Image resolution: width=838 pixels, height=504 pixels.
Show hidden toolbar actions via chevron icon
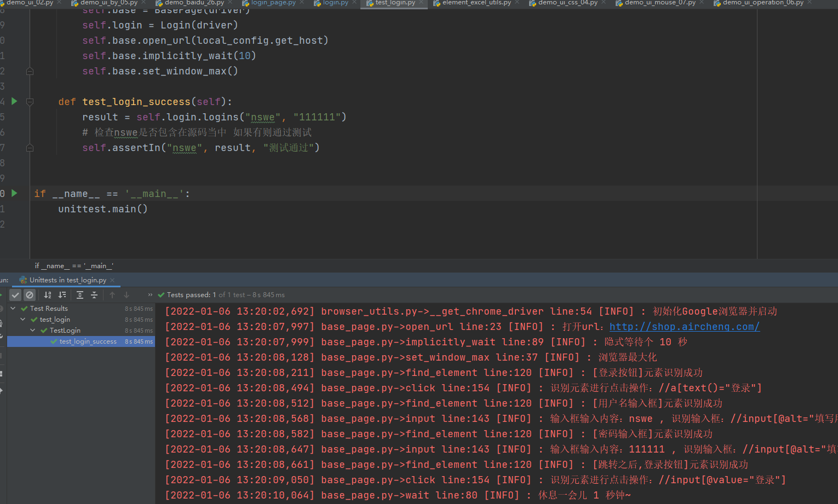pyautogui.click(x=150, y=295)
